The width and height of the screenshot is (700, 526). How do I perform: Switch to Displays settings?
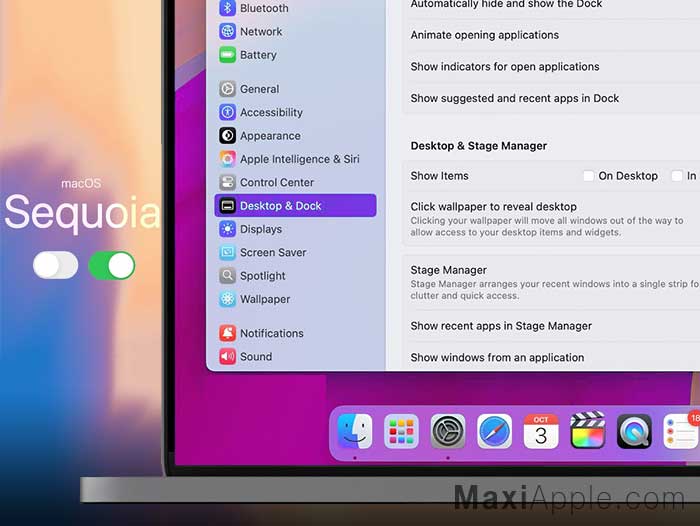[296, 229]
